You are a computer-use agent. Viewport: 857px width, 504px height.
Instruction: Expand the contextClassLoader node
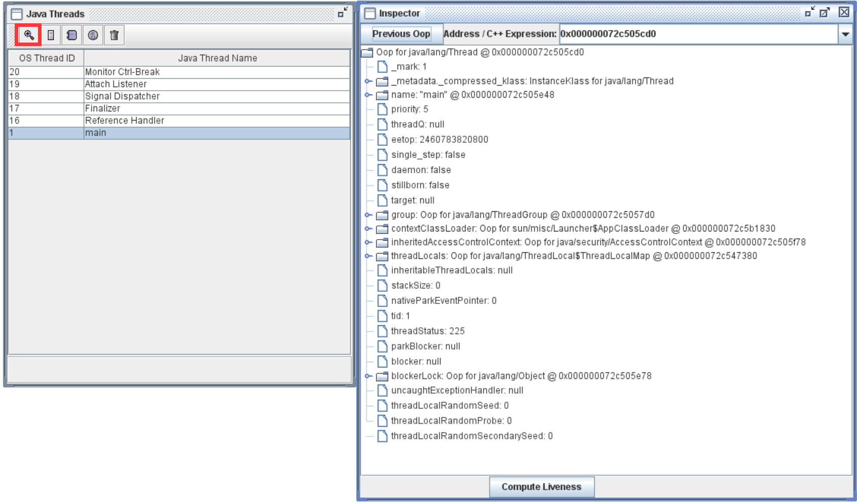pyautogui.click(x=368, y=228)
